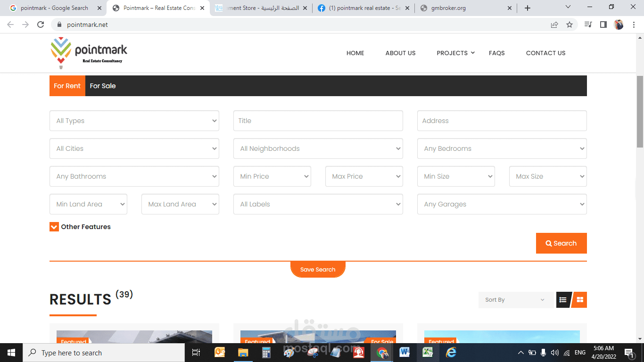644x362 pixels.
Task: Open Windows Start menu
Action: click(x=11, y=353)
